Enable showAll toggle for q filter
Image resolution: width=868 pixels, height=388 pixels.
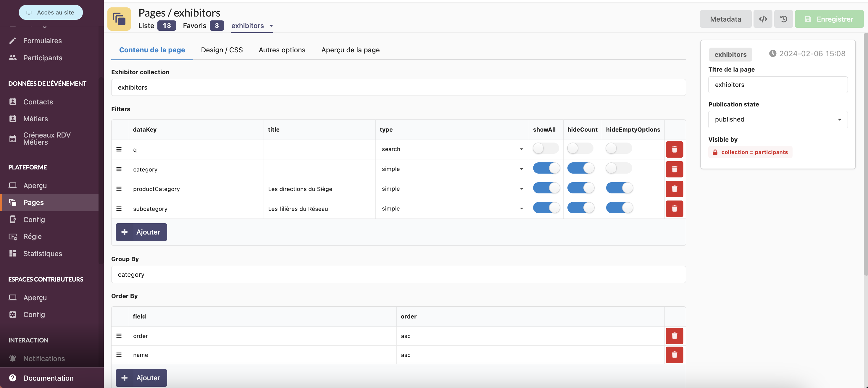pos(546,148)
